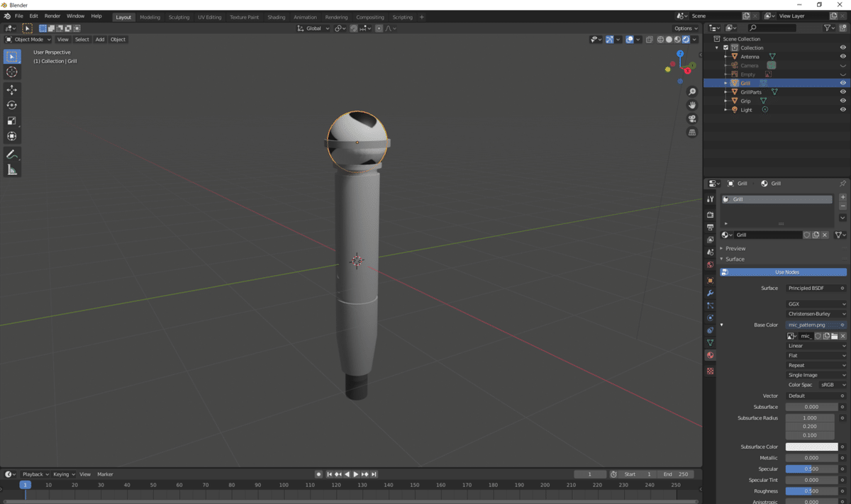Image resolution: width=851 pixels, height=504 pixels.
Task: Open the Principled BSDF surface dropdown
Action: (x=816, y=289)
